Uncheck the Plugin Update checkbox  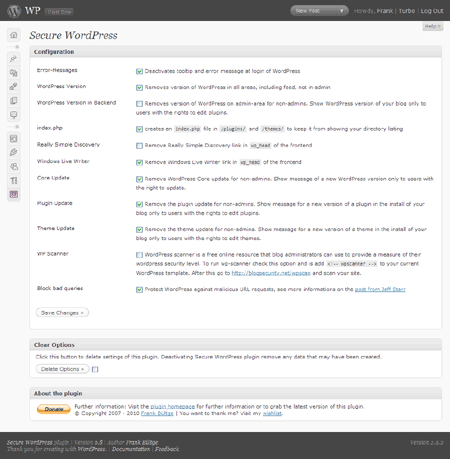coord(139,204)
